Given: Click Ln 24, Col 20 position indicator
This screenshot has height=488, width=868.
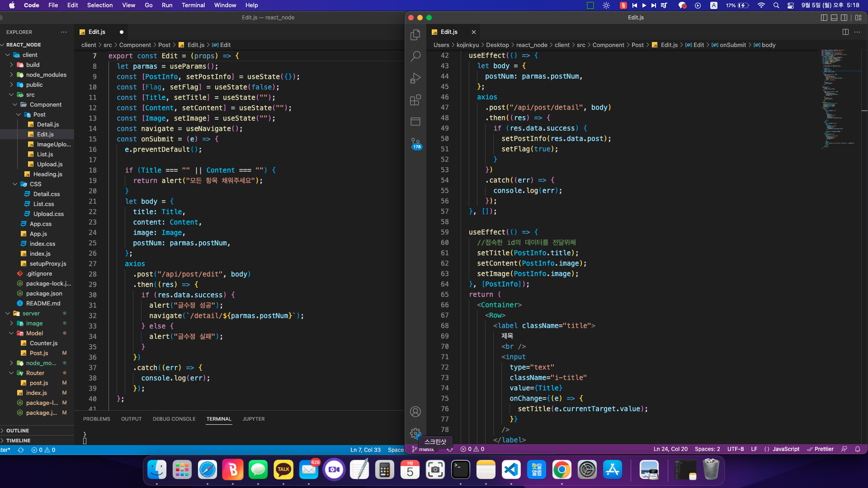Looking at the screenshot, I should pos(670,449).
